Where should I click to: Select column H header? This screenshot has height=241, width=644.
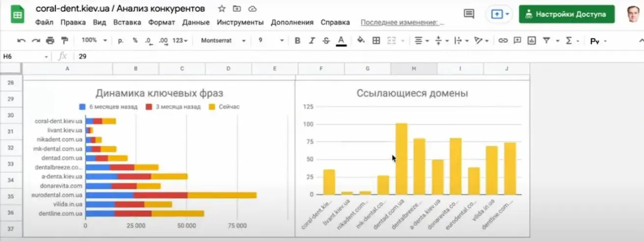414,69
